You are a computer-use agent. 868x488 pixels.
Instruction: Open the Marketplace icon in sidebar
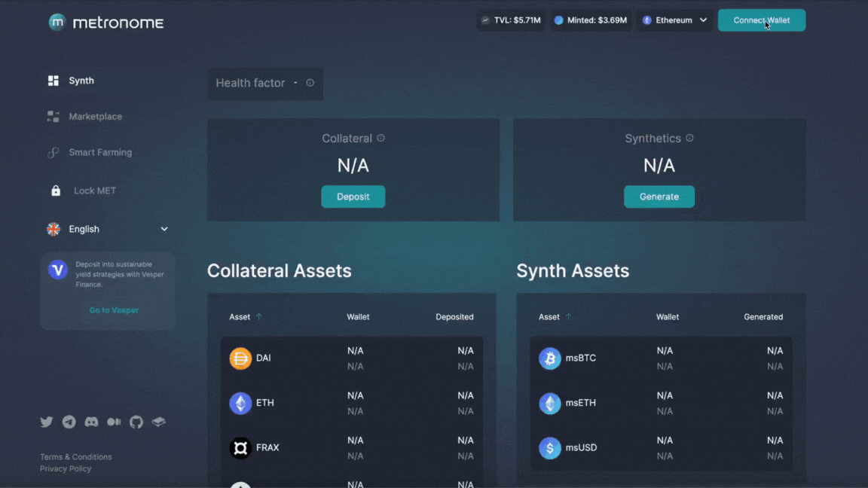(x=53, y=116)
